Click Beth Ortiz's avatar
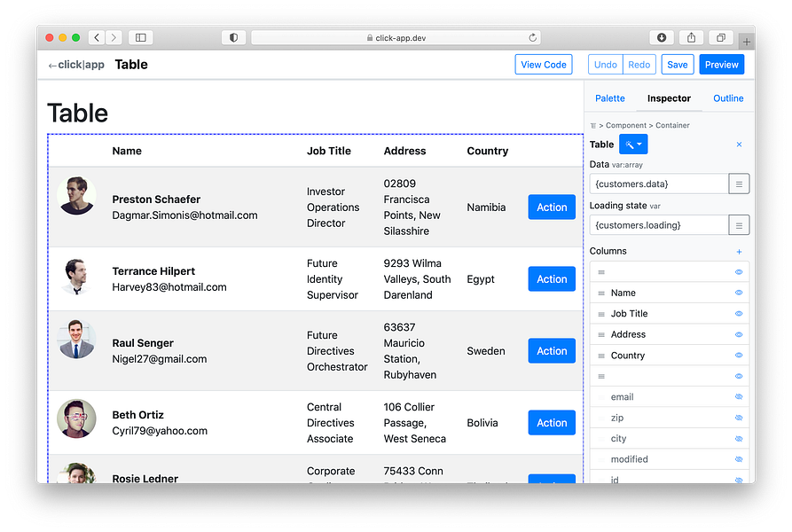Image resolution: width=792 pixels, height=532 pixels. pyautogui.click(x=76, y=419)
